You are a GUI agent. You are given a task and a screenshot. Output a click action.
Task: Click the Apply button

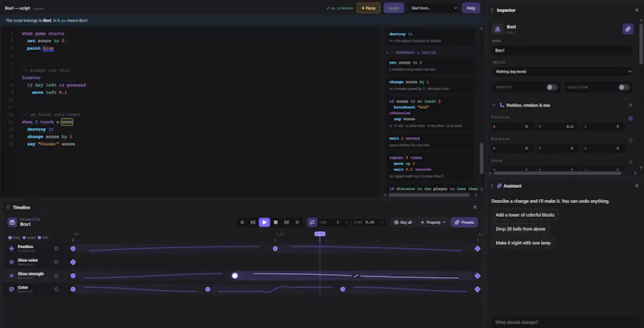pyautogui.click(x=394, y=8)
